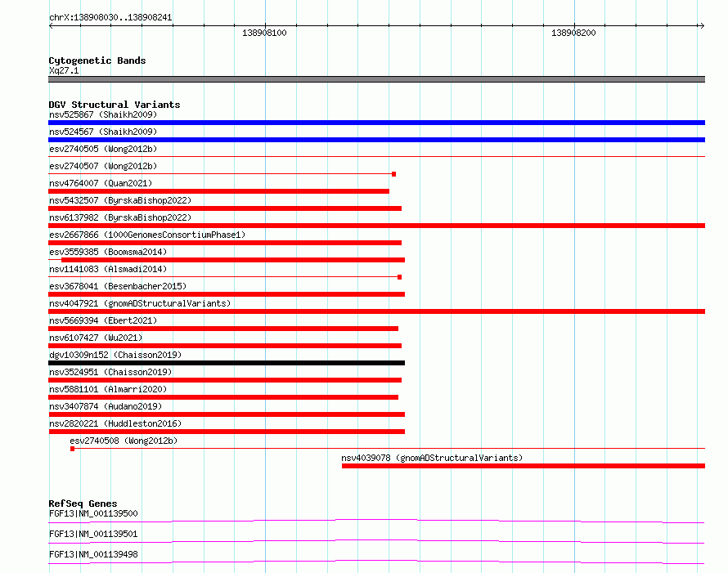Click red end marker of esv2740507
Viewport: 728px width, 573px height.
pyautogui.click(x=393, y=174)
